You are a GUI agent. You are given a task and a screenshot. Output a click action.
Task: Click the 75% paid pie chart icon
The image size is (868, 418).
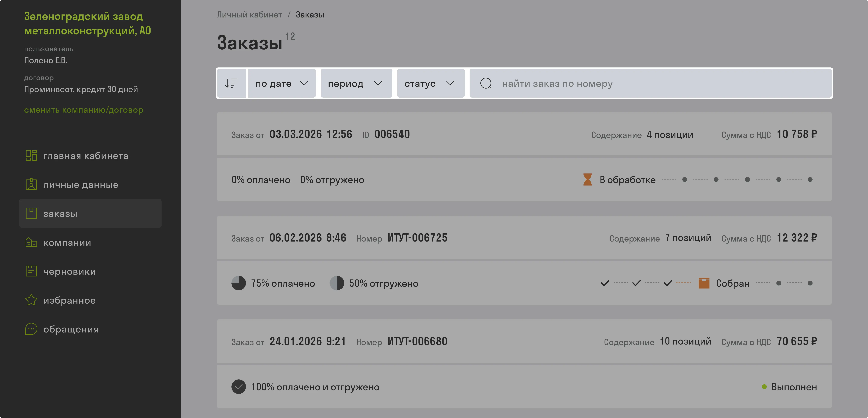click(239, 283)
